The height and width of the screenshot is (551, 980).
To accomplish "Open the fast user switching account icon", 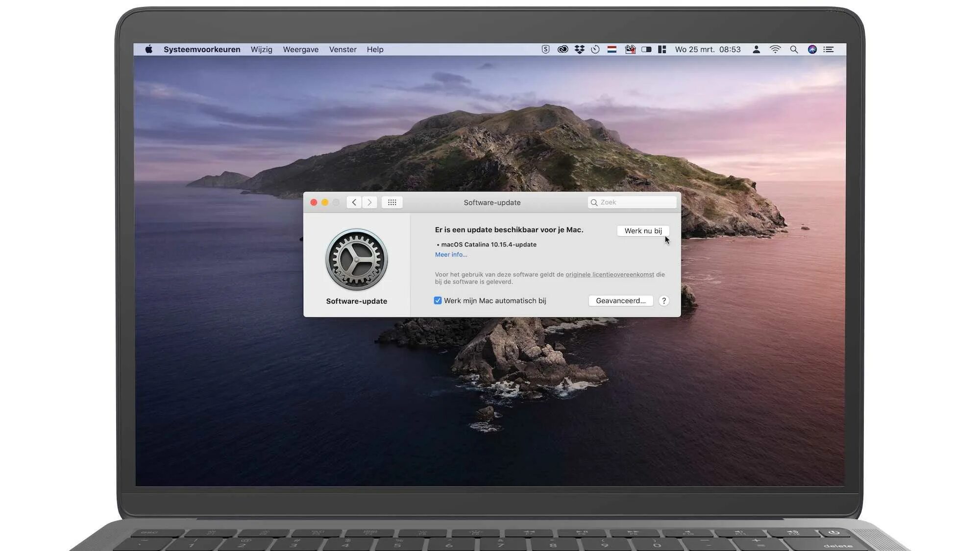I will click(x=757, y=49).
